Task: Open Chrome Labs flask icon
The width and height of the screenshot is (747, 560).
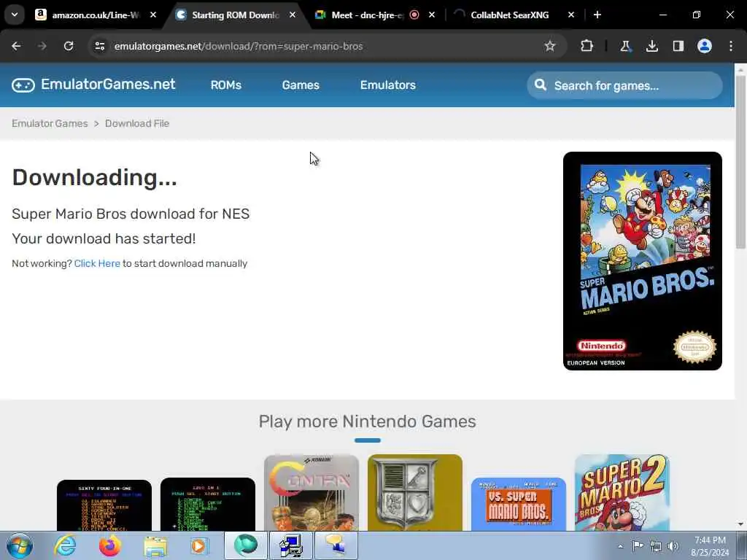Action: click(x=625, y=46)
